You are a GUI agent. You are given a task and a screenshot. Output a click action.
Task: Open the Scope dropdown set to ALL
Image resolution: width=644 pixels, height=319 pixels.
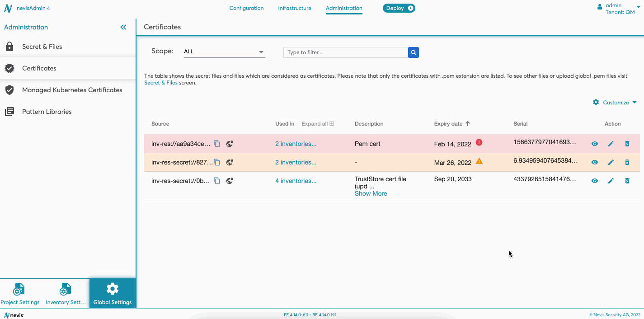(224, 52)
